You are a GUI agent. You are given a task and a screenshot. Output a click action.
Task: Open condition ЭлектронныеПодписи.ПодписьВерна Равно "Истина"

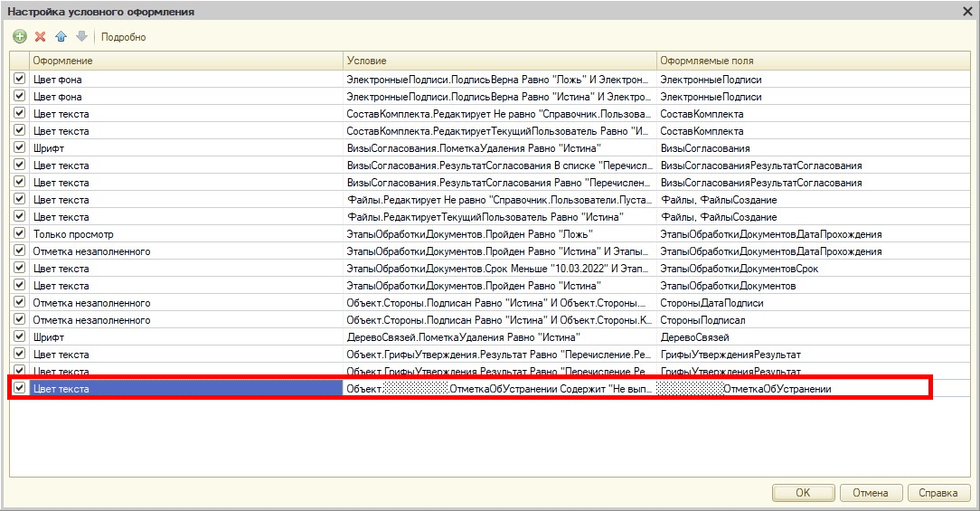click(x=499, y=96)
